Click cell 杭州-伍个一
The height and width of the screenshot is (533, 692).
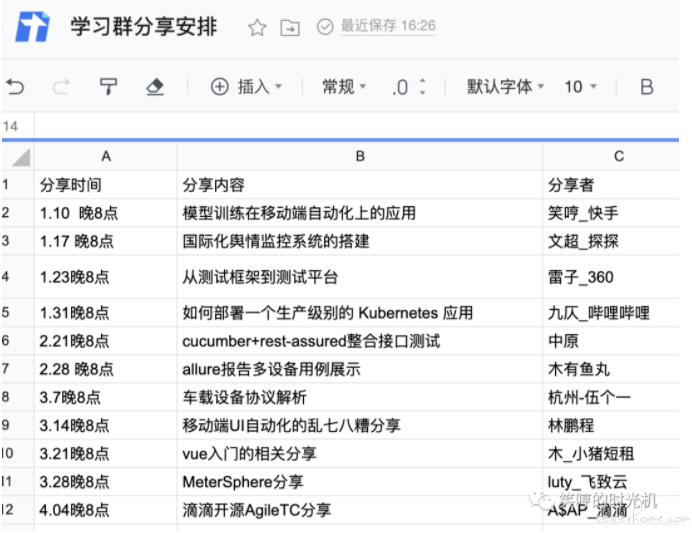click(x=611, y=397)
